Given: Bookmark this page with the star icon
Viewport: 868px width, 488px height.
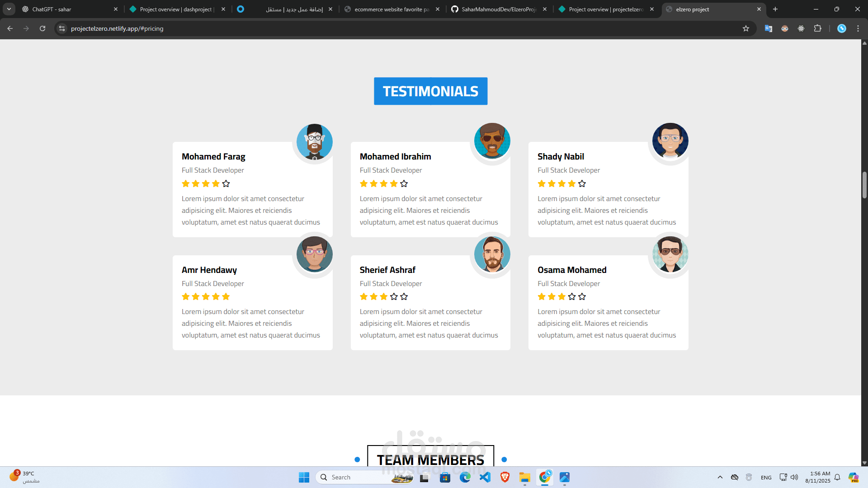Looking at the screenshot, I should pyautogui.click(x=746, y=28).
